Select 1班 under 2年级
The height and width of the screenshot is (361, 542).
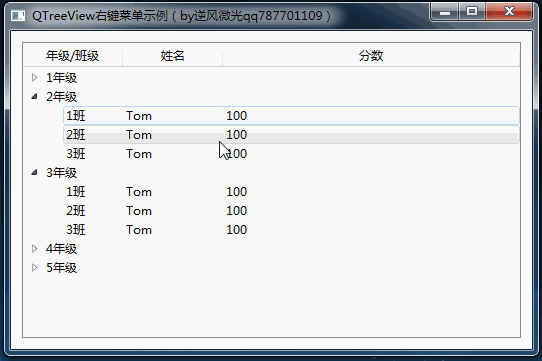point(76,116)
